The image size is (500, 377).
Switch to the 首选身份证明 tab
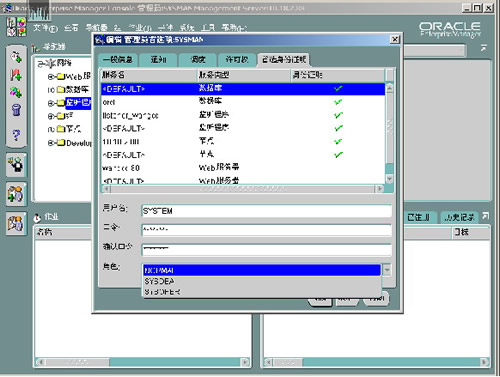coord(284,60)
